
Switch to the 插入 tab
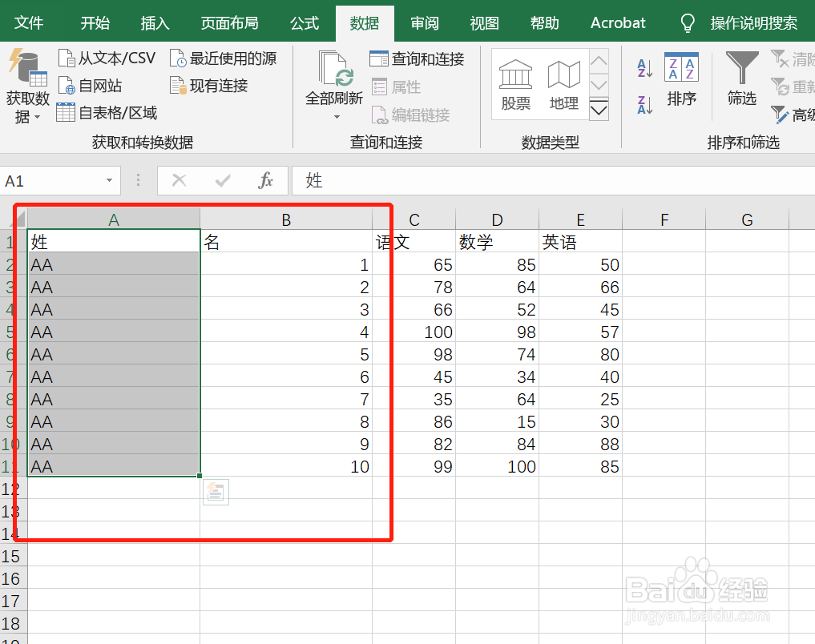pyautogui.click(x=155, y=23)
